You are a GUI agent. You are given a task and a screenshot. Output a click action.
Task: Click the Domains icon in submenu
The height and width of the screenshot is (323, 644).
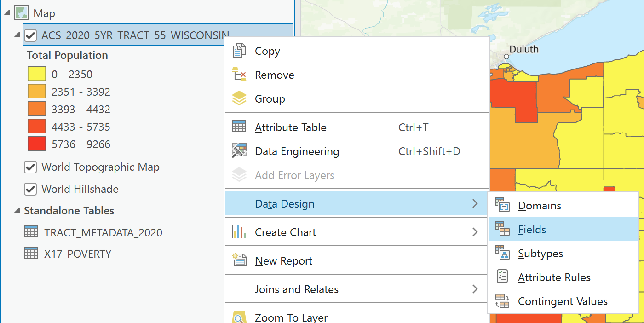[x=502, y=205]
